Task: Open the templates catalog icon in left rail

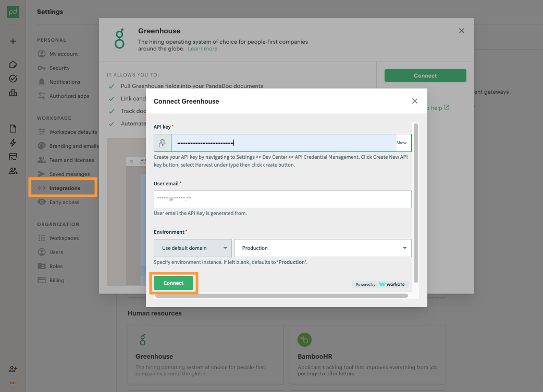Action: pos(13,157)
